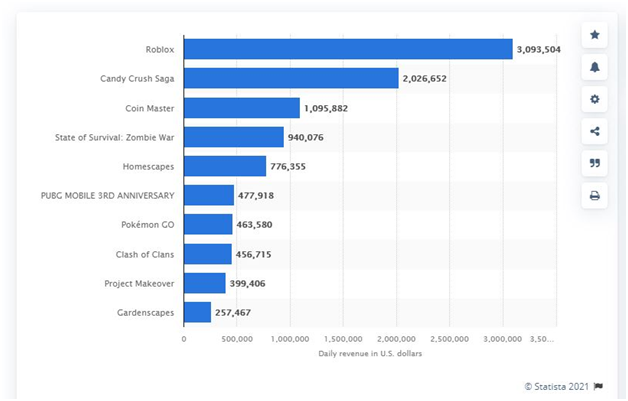This screenshot has width=628, height=401.
Task: Click the Roblox bar
Action: pyautogui.click(x=348, y=49)
